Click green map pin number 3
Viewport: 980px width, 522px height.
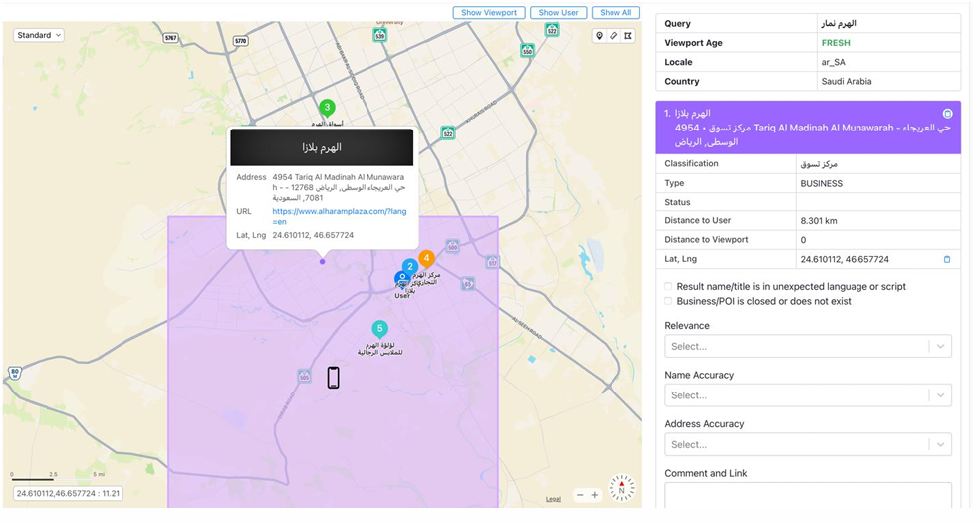327,109
